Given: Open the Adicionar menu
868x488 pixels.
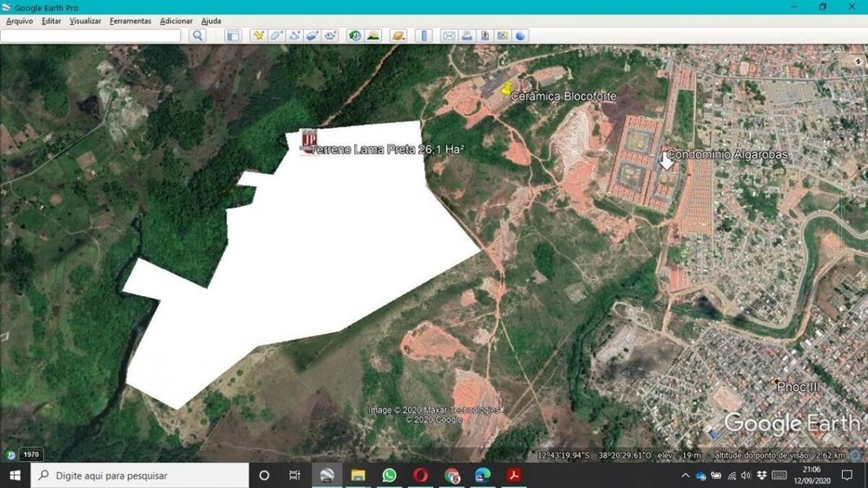Looking at the screenshot, I should [176, 21].
